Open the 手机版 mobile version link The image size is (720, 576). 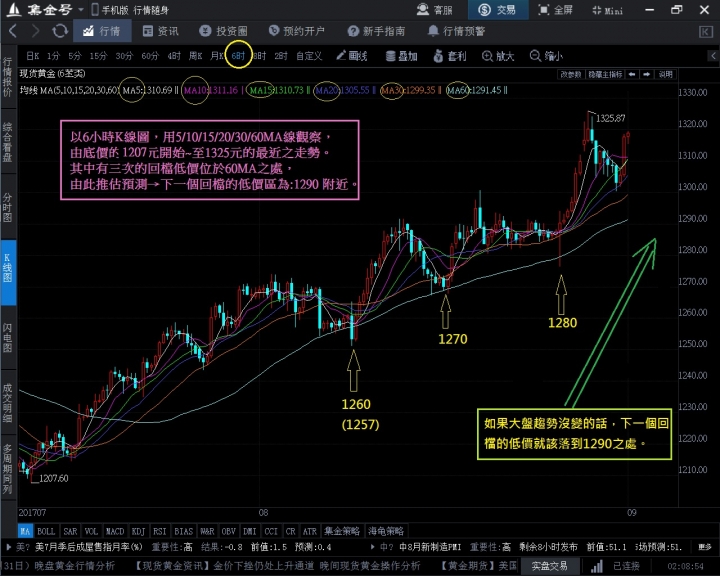pyautogui.click(x=110, y=10)
